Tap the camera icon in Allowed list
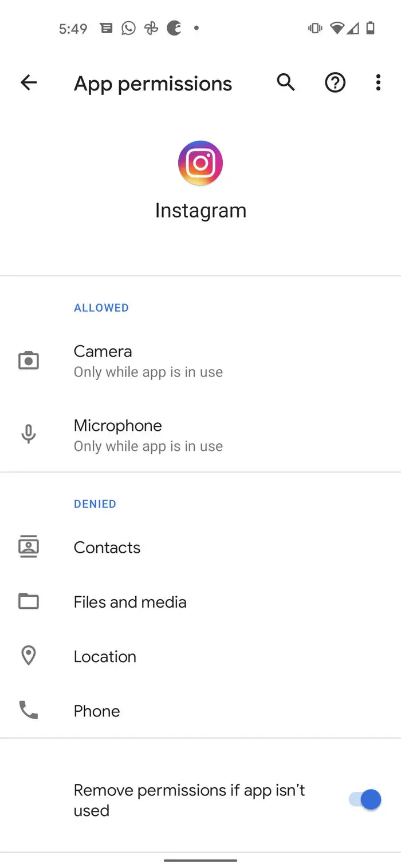 pos(29,361)
